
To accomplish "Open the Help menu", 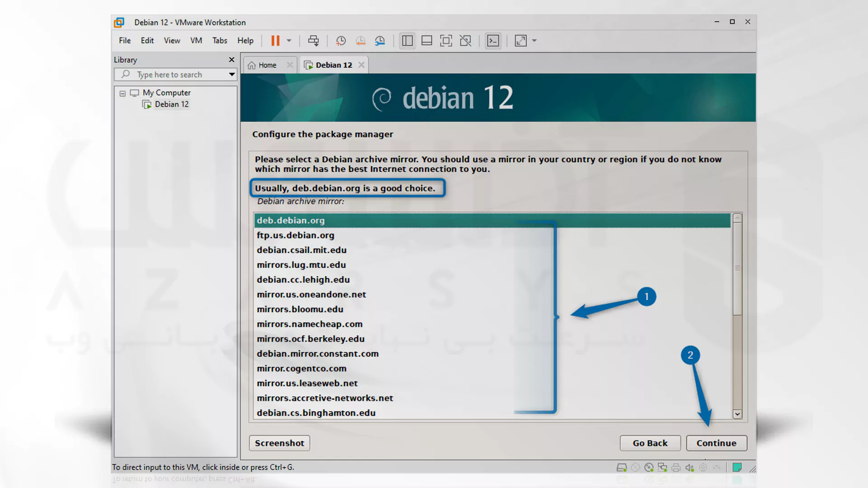I will (x=245, y=41).
